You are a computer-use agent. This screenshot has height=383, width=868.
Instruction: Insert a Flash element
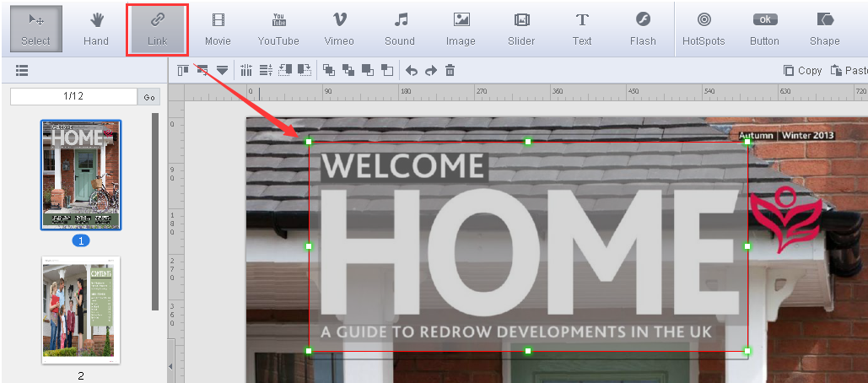click(x=643, y=29)
